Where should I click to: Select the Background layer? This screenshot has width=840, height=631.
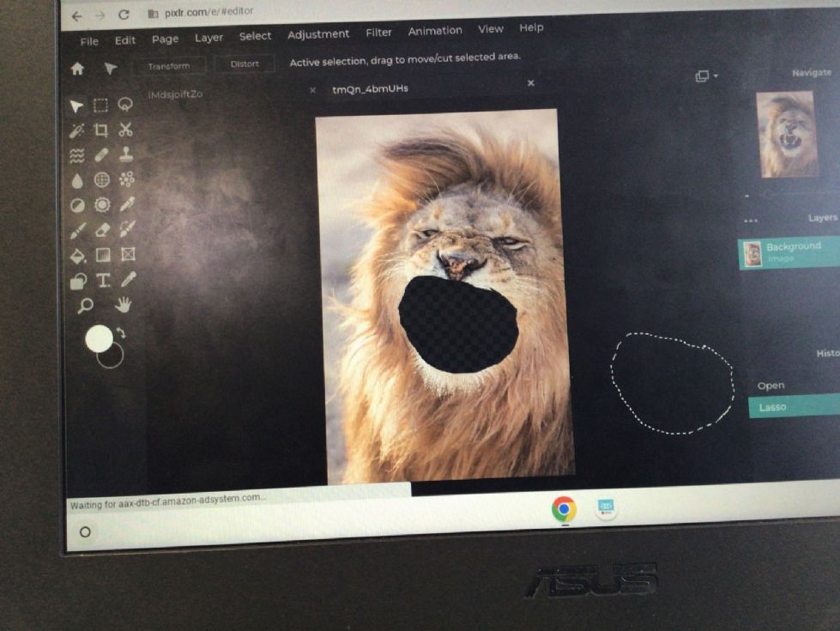pyautogui.click(x=789, y=252)
